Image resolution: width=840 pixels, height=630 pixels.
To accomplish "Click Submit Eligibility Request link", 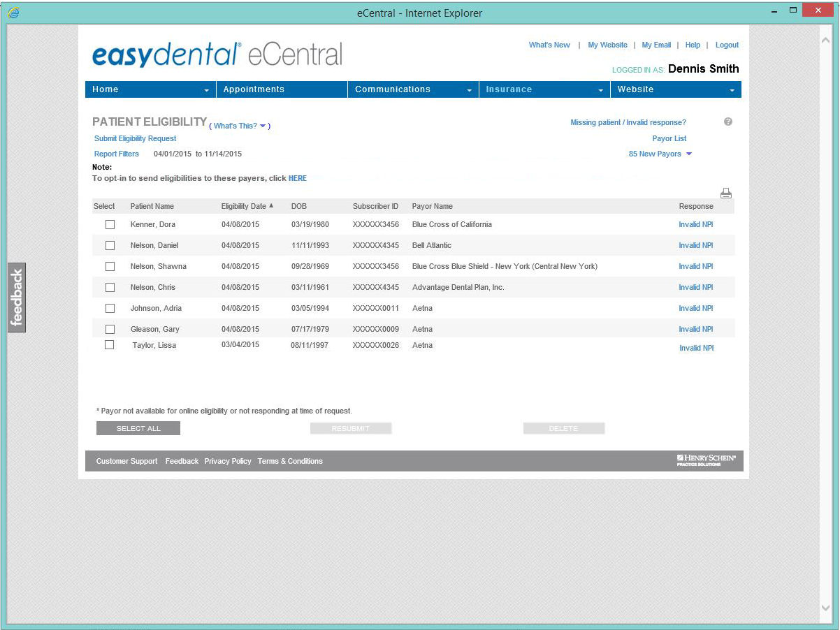I will click(x=136, y=138).
